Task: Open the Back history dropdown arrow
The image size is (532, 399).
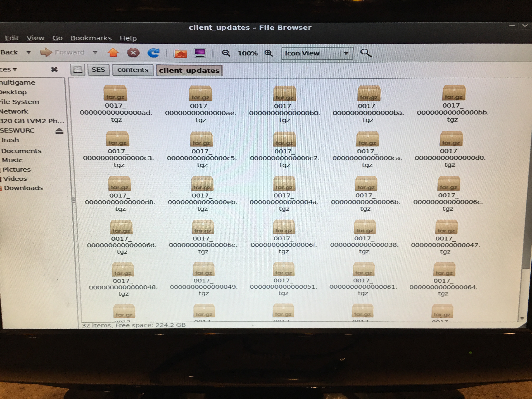Action: [x=29, y=52]
